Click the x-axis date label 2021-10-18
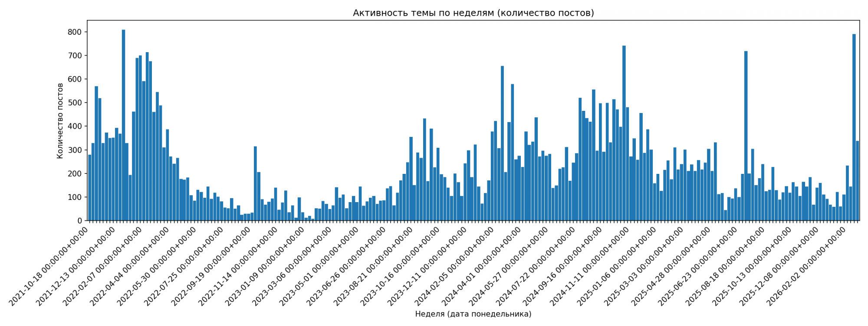 [x=50, y=266]
